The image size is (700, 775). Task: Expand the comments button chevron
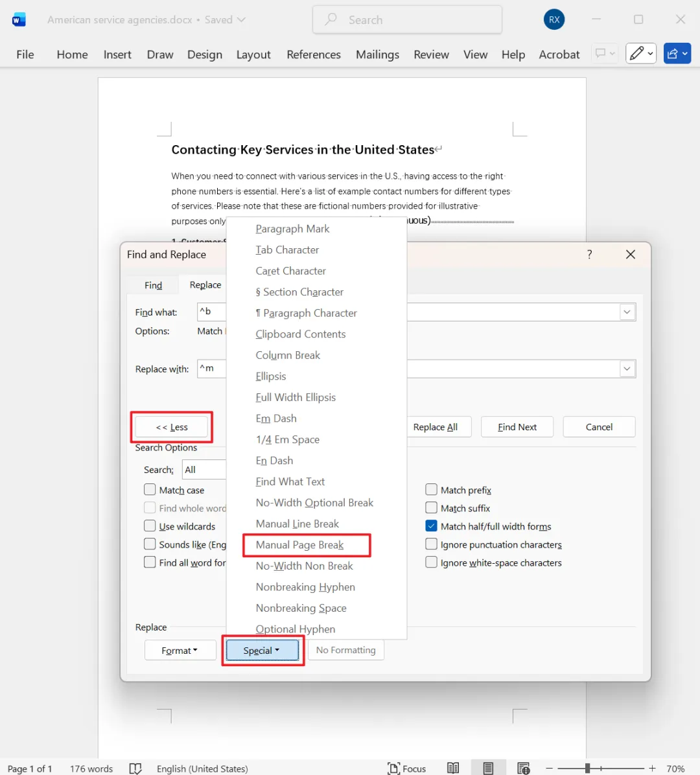coord(612,53)
